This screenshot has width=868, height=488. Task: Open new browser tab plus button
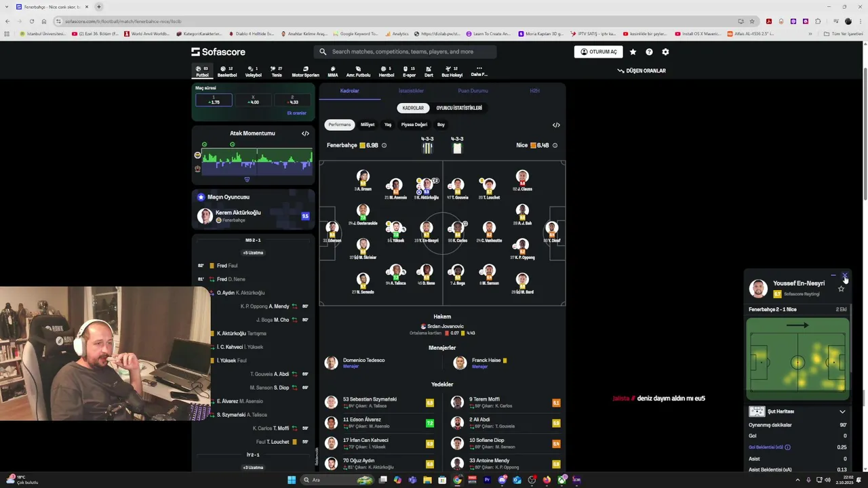(98, 7)
